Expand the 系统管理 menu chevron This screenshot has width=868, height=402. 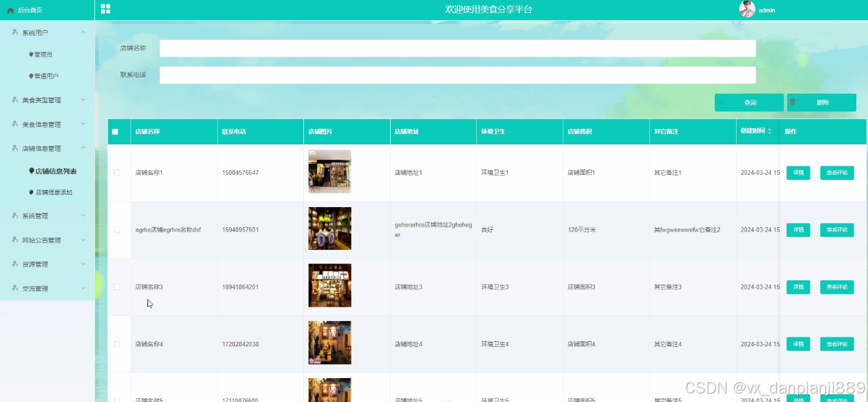click(x=83, y=215)
